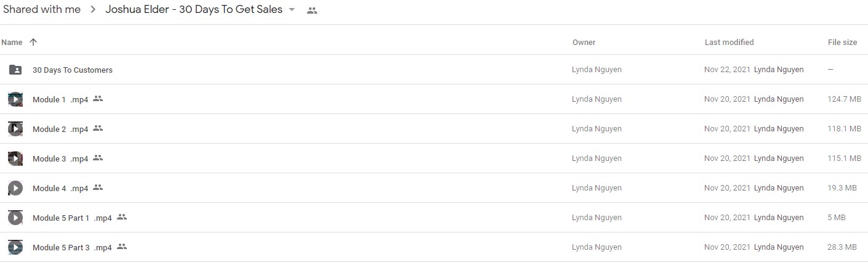Screen dimensions: 868x267
Task: Toggle the Name sort direction arrow
Action: pyautogui.click(x=33, y=42)
